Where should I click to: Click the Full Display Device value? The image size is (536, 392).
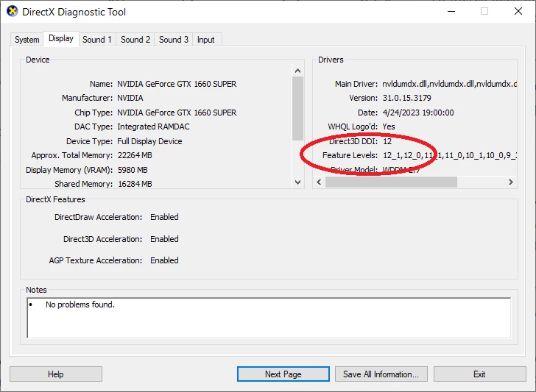click(x=149, y=141)
